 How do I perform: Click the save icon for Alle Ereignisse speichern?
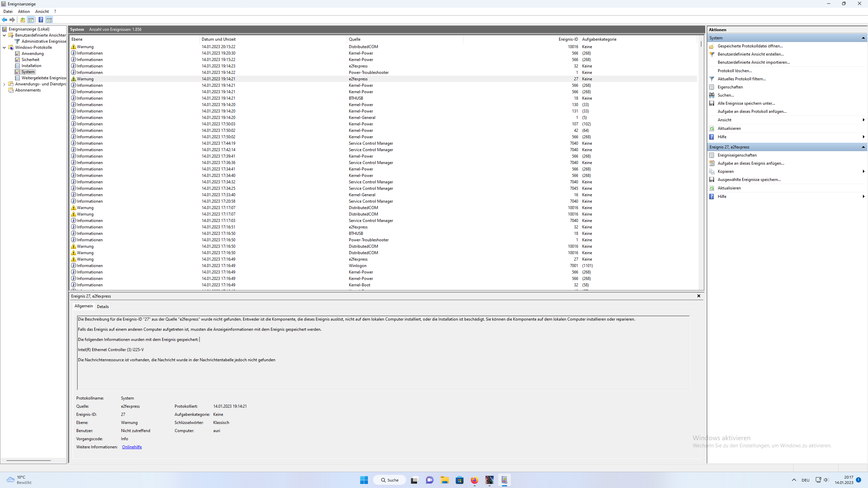tap(712, 103)
